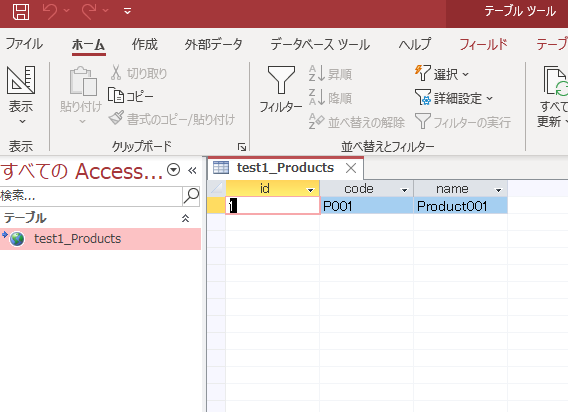
Task: Click すべて更新 refresh icon
Action: pyautogui.click(x=555, y=80)
